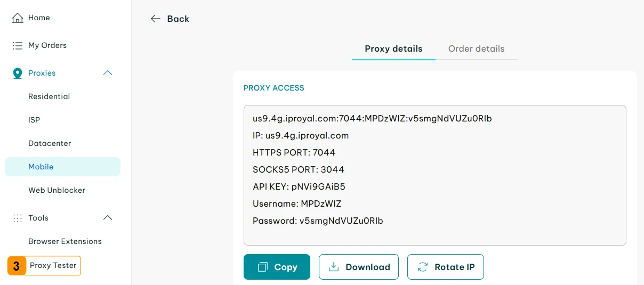Open Residential proxies page
Screen dimensions: 644x285
coord(49,96)
